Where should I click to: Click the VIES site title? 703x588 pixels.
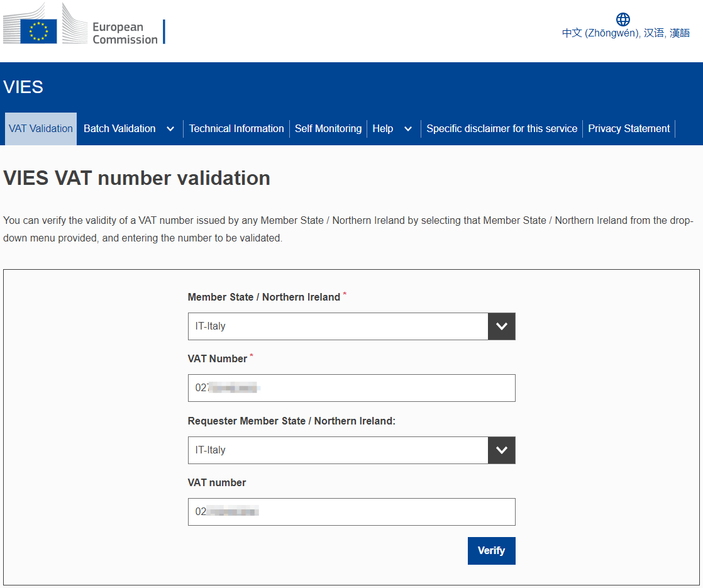(x=23, y=87)
